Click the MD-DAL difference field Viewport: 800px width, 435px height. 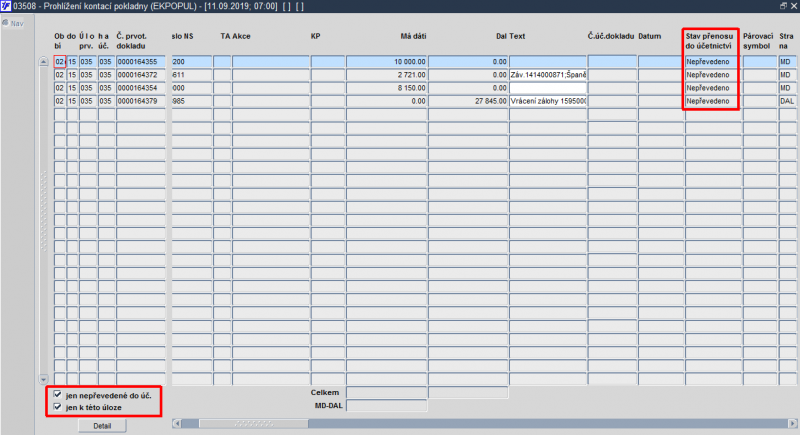point(387,405)
